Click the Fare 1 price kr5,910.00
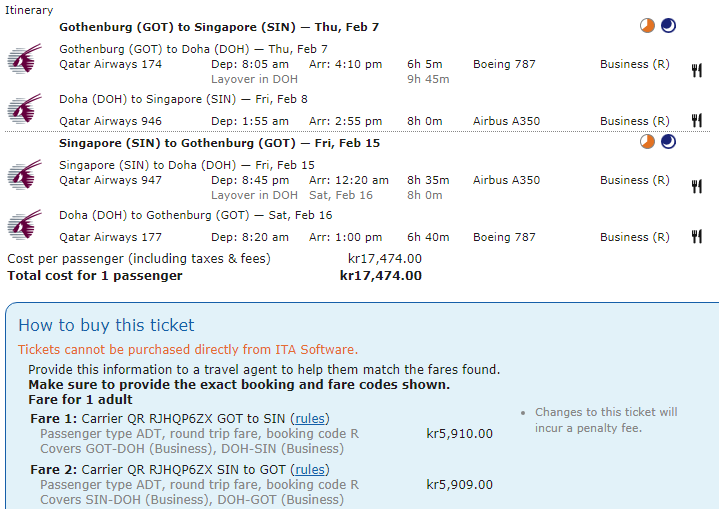Image resolution: width=719 pixels, height=509 pixels. pyautogui.click(x=459, y=433)
